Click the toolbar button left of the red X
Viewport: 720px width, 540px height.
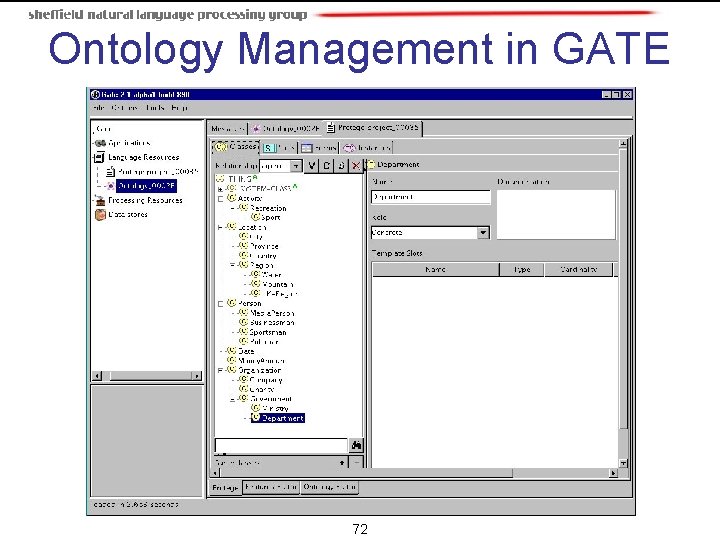[x=341, y=165]
